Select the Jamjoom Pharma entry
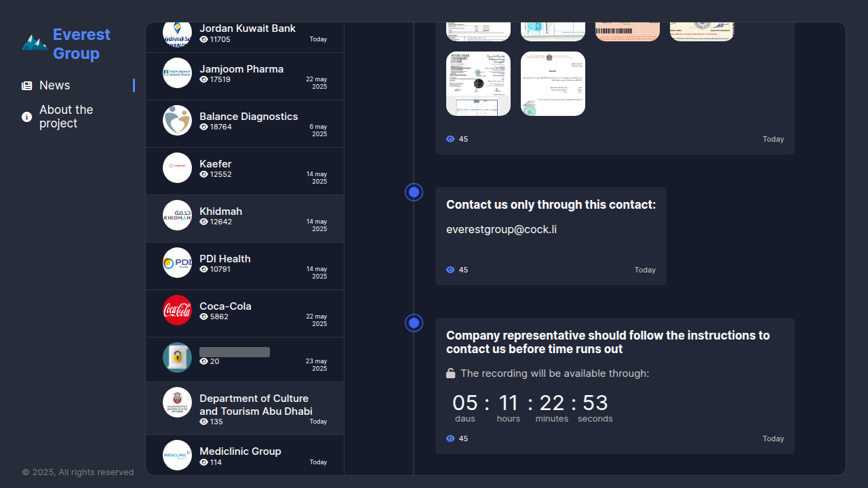This screenshot has width=868, height=488. 245,77
